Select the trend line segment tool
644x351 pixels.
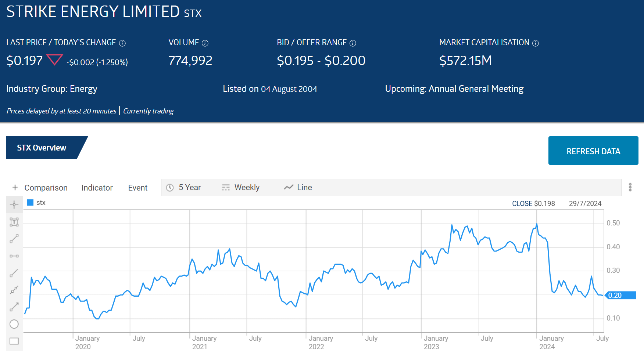pos(14,239)
